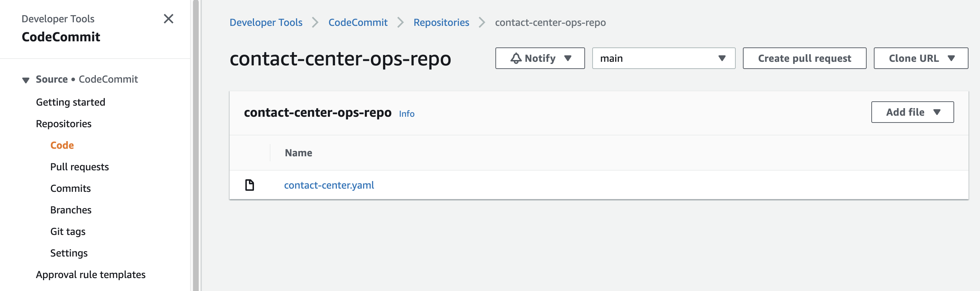Go to Repositories breadcrumb link
The width and height of the screenshot is (980, 291).
[x=441, y=23]
